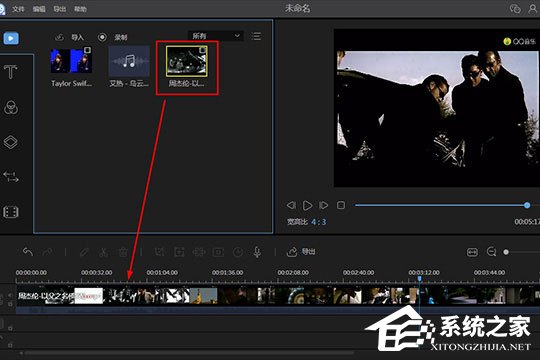Click the horizontal timeline scrollbar
Image resolution: width=540 pixels, height=360 pixels.
(188, 353)
